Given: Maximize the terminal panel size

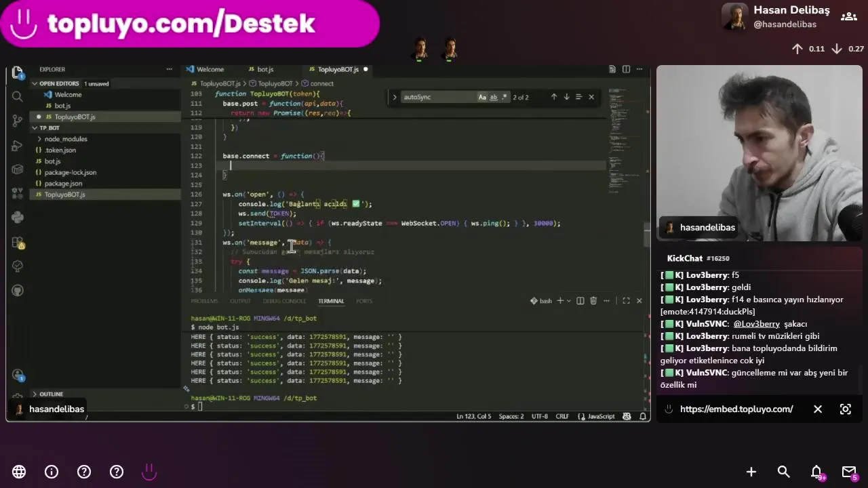Looking at the screenshot, I should click(x=626, y=301).
